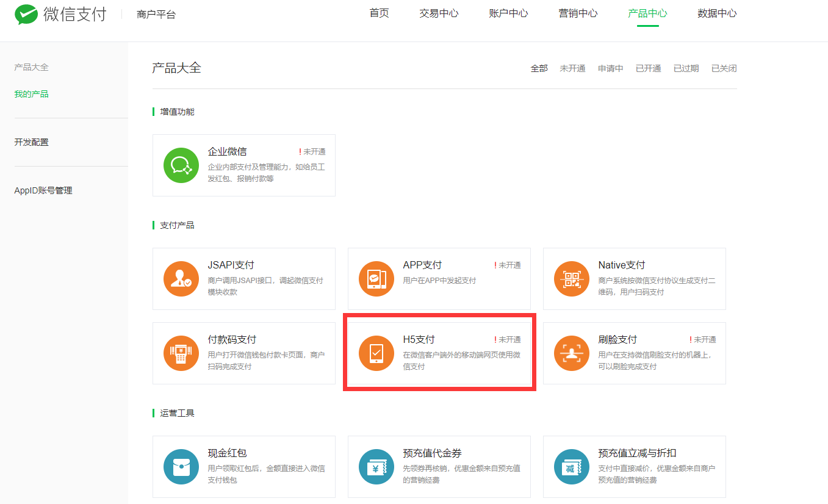Image resolution: width=828 pixels, height=504 pixels.
Task: Open the 现金红包 product title
Action: pos(228,453)
